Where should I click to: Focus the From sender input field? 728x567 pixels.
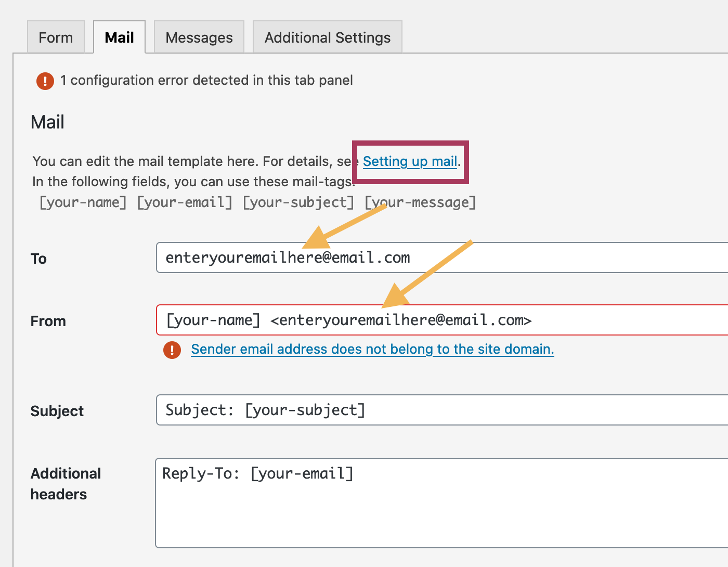coord(442,320)
